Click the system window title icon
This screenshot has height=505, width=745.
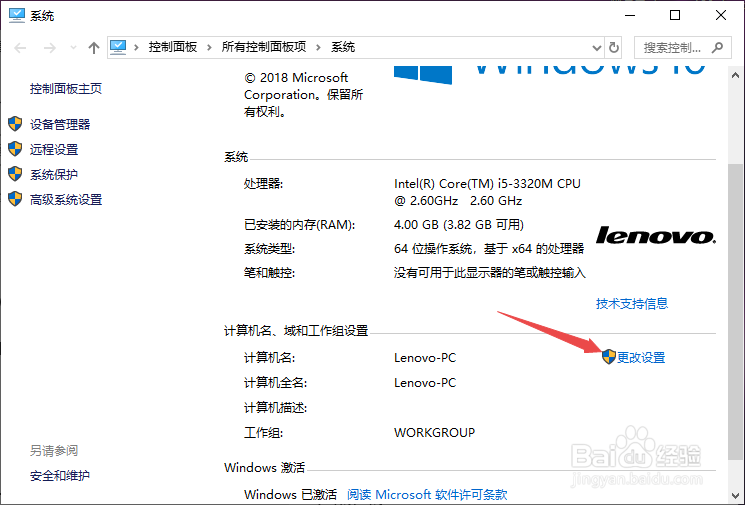pos(17,15)
